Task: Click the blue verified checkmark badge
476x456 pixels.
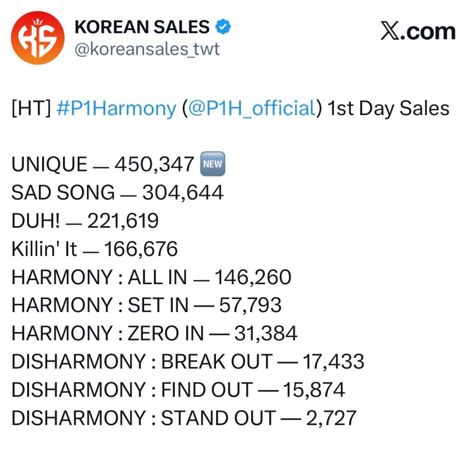Action: [x=223, y=28]
